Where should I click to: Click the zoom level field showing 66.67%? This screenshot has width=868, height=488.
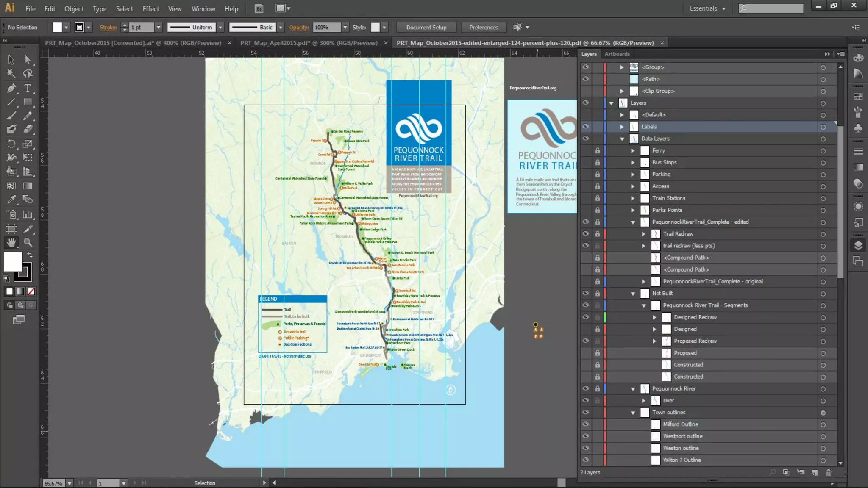click(x=53, y=483)
